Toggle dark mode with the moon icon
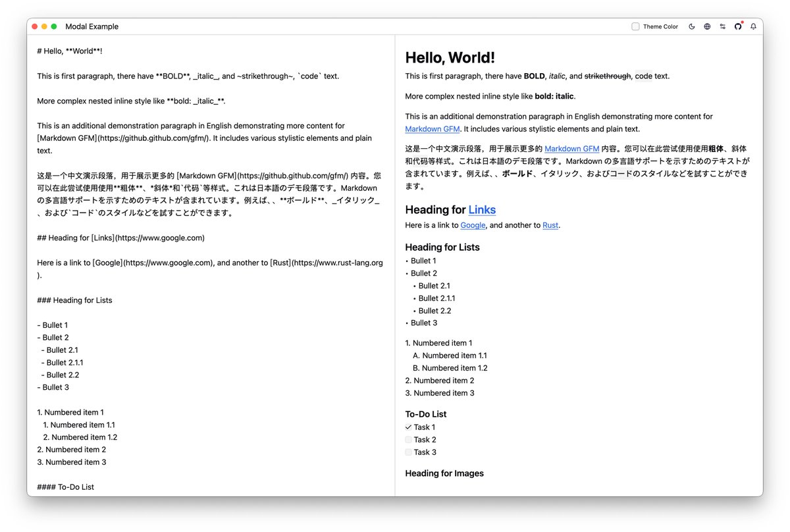Viewport: 790px width, 532px height. tap(692, 26)
